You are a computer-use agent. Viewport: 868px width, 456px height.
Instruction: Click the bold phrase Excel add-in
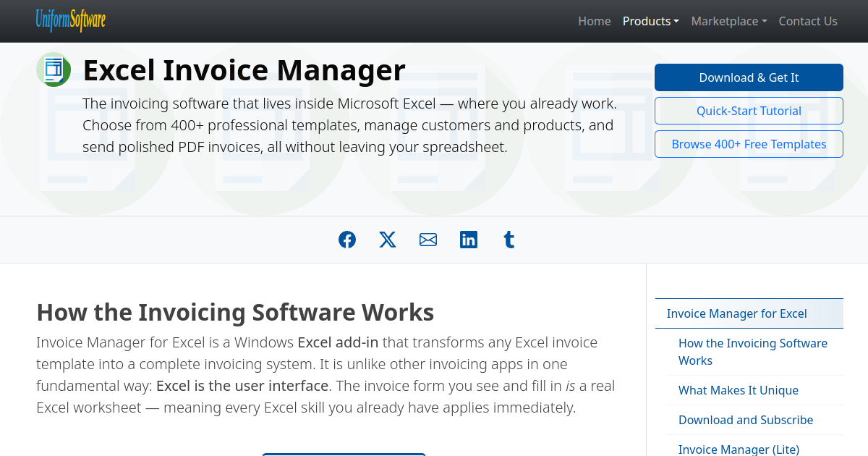click(338, 342)
